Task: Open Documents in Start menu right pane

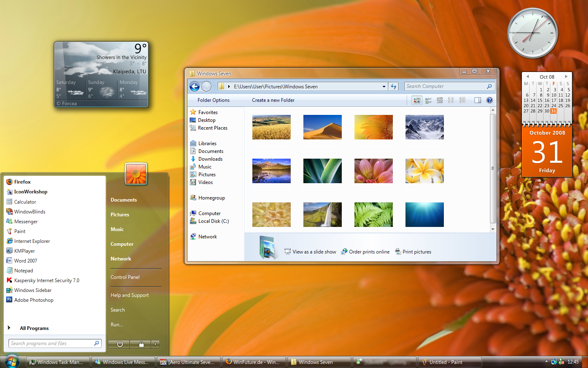Action: click(x=124, y=200)
